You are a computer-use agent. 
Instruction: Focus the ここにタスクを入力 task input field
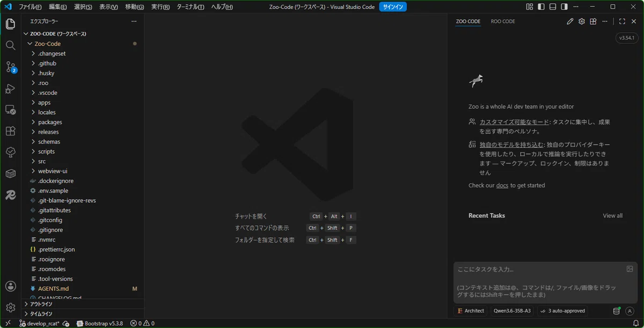pos(545,282)
